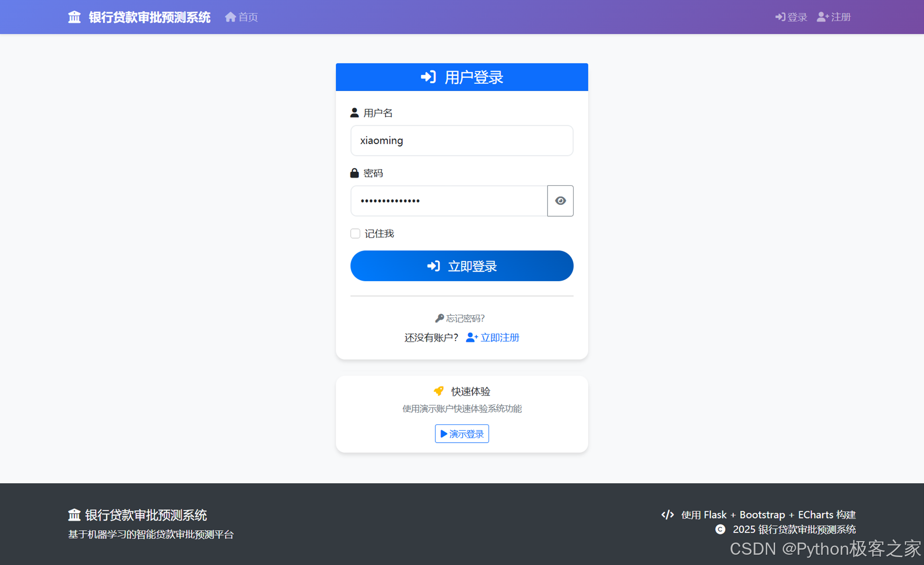Screen dimensions: 924x565
Task: Click into the 密码 password field
Action: [x=448, y=201]
